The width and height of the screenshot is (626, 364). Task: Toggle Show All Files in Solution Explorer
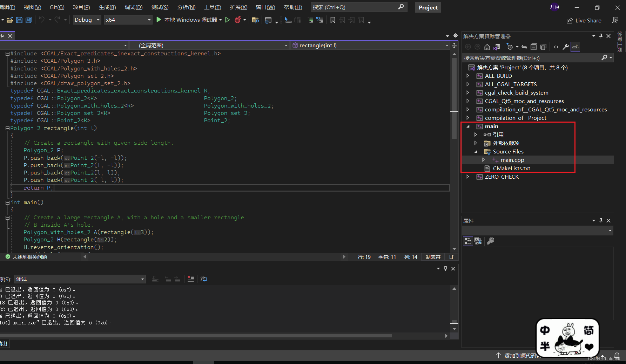(x=543, y=47)
